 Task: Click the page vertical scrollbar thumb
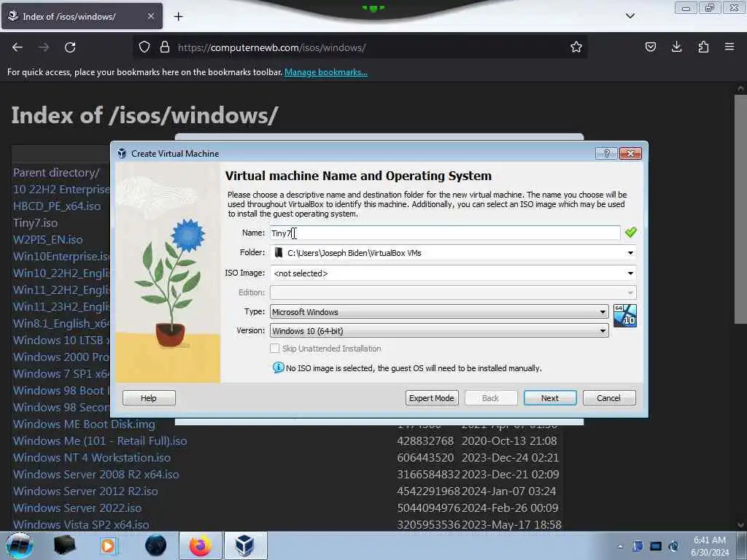pos(740,209)
